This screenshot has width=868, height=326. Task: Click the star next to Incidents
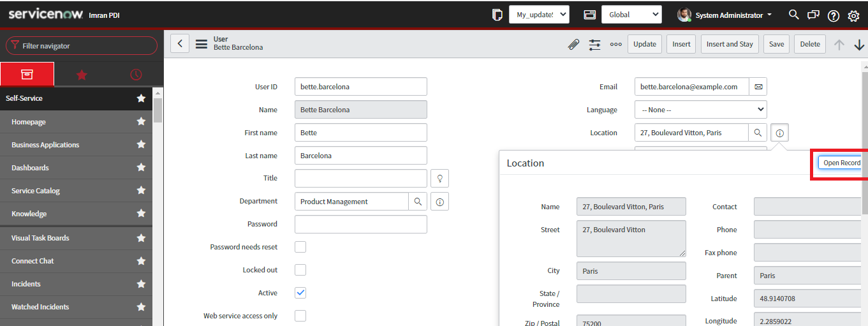pos(141,283)
